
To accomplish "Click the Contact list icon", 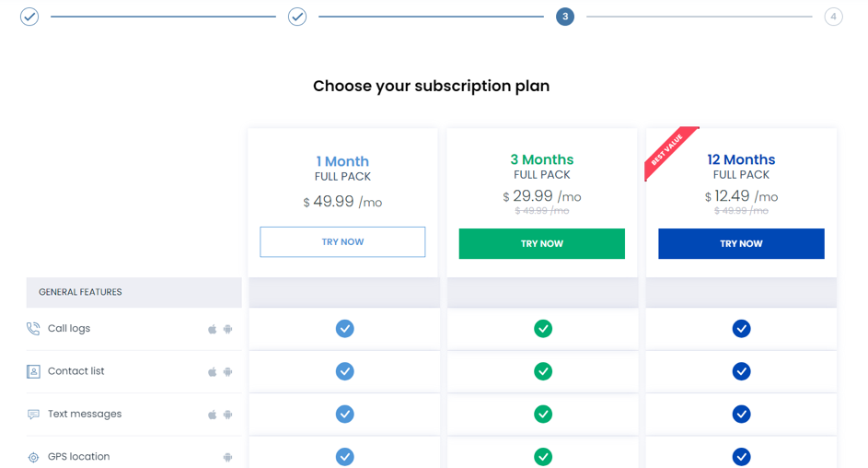I will 33,371.
